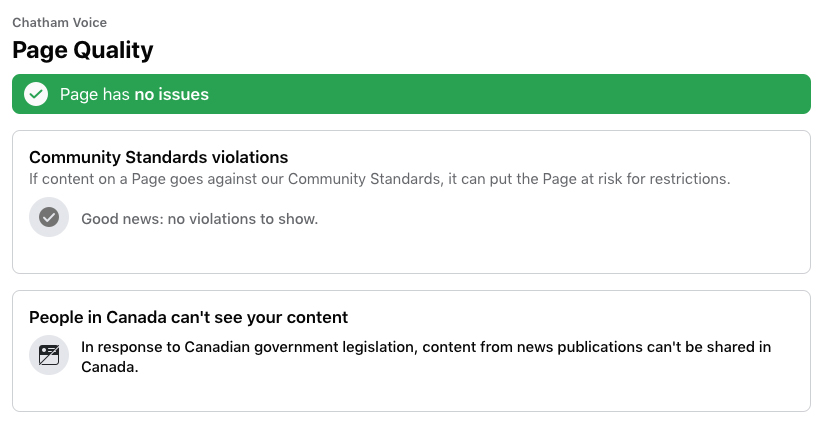Viewport: 824px width, 425px height.
Task: Open the Community Standards violations card
Action: tap(411, 202)
